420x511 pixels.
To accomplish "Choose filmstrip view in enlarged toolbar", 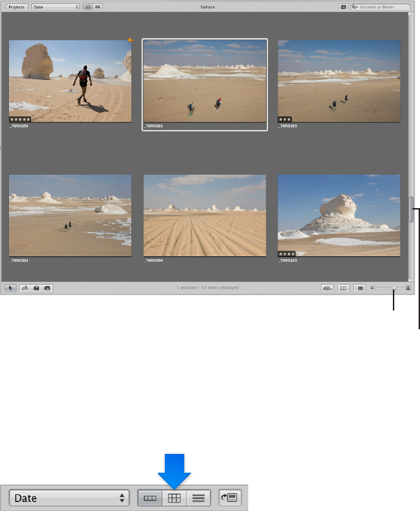I will click(x=150, y=498).
